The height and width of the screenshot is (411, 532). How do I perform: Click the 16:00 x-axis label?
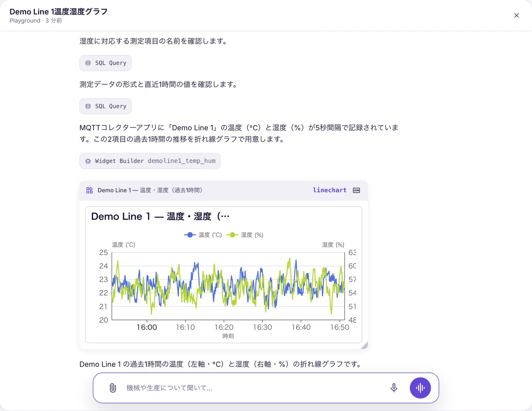pos(147,327)
